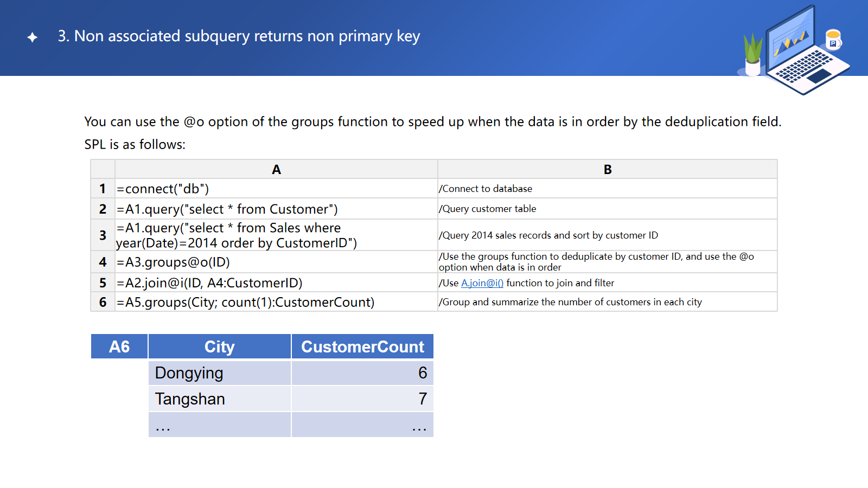Click the A6 result table label
The image size is (868, 488).
[119, 347]
